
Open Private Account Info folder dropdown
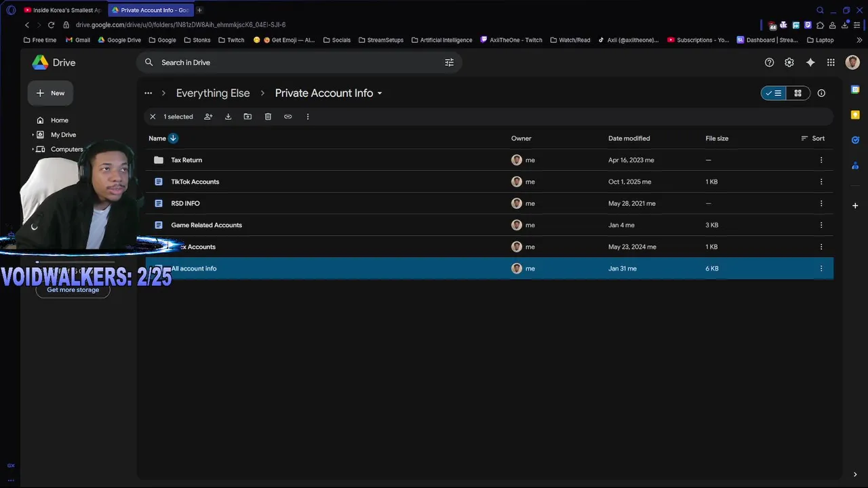pyautogui.click(x=328, y=93)
